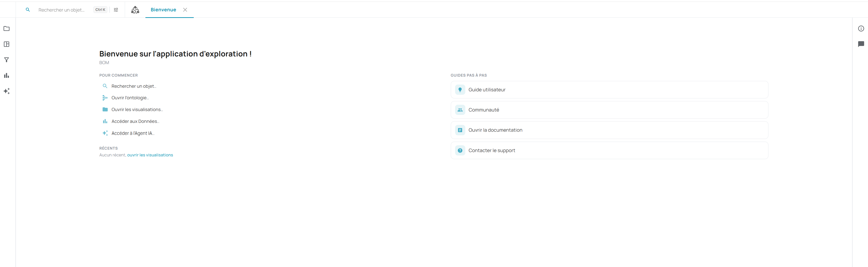This screenshot has width=868, height=267.
Task: Click the sparkle icon beside 'Accéder à l'Agent IA..'
Action: (105, 133)
